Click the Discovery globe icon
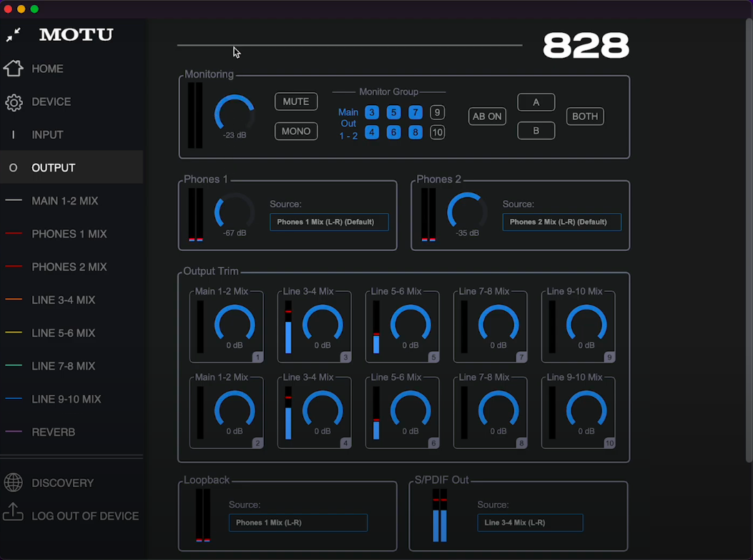 (13, 483)
